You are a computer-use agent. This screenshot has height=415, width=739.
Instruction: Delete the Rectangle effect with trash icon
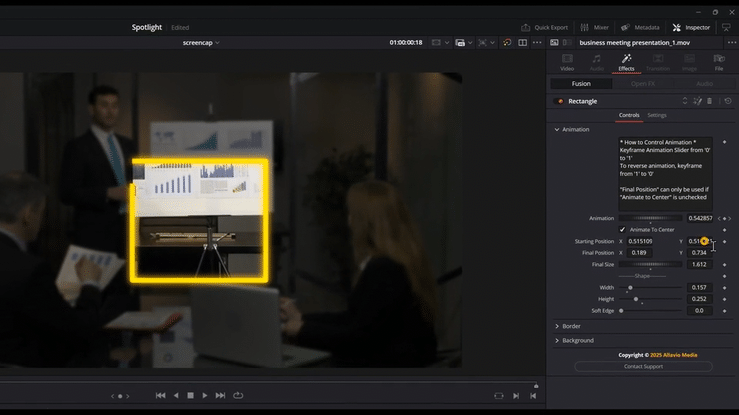[710, 101]
